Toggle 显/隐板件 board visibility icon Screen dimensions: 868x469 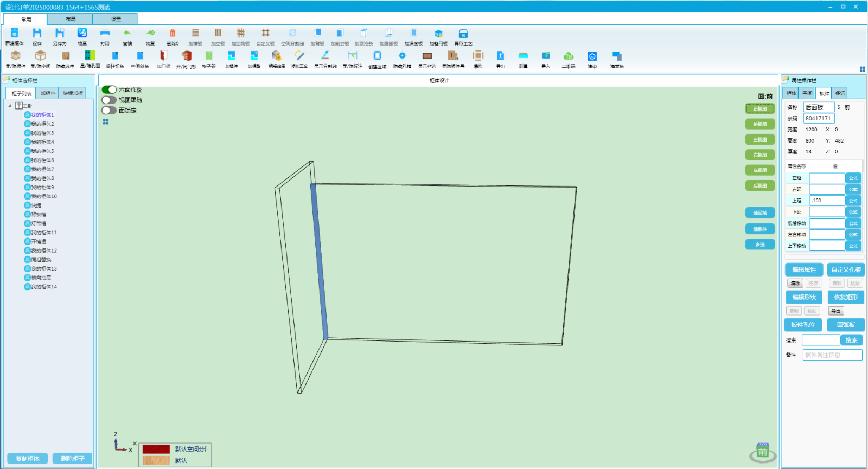(16, 56)
